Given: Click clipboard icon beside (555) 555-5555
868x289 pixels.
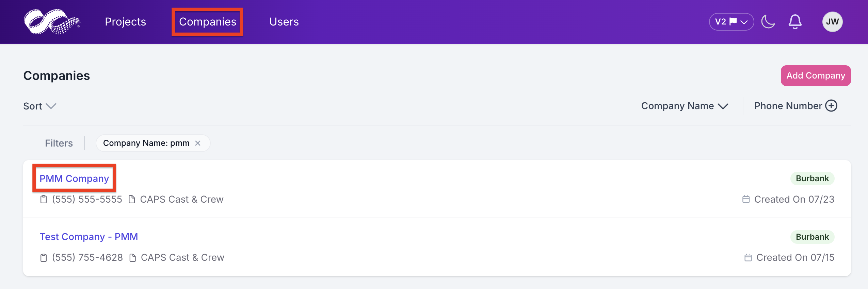Looking at the screenshot, I should (44, 199).
